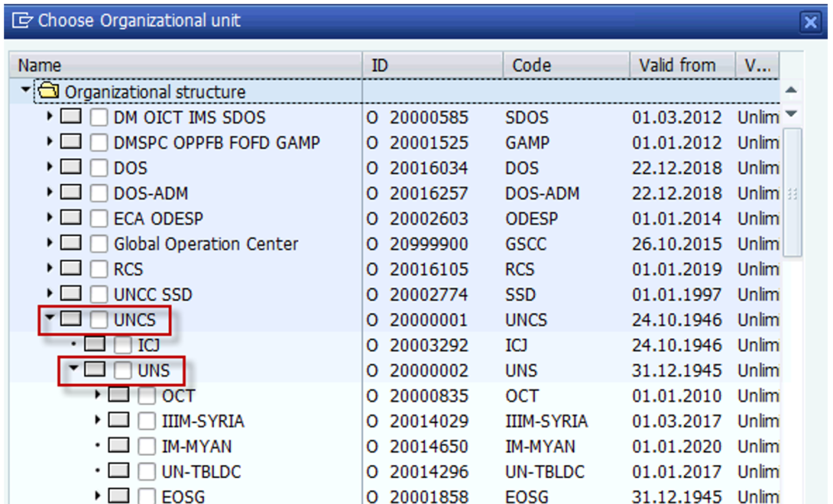The height and width of the screenshot is (504, 833).
Task: Collapse the Organizational structure root node
Action: click(x=26, y=90)
